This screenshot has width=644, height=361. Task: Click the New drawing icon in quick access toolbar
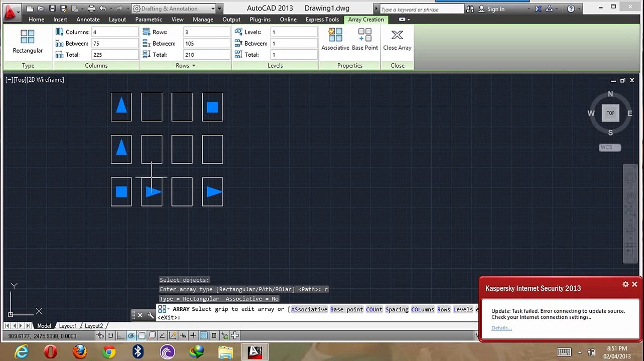30,9
